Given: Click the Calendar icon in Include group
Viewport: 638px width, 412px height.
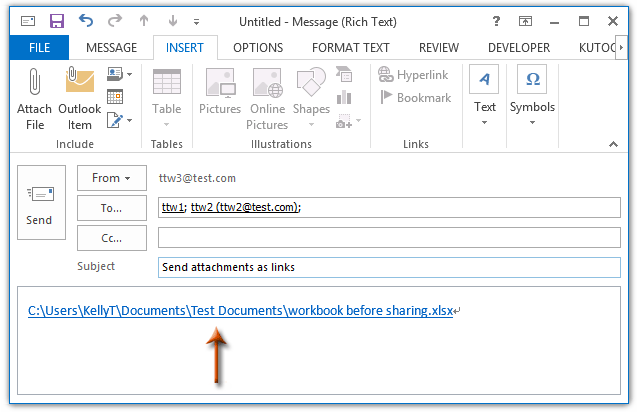Looking at the screenshot, I should [115, 97].
